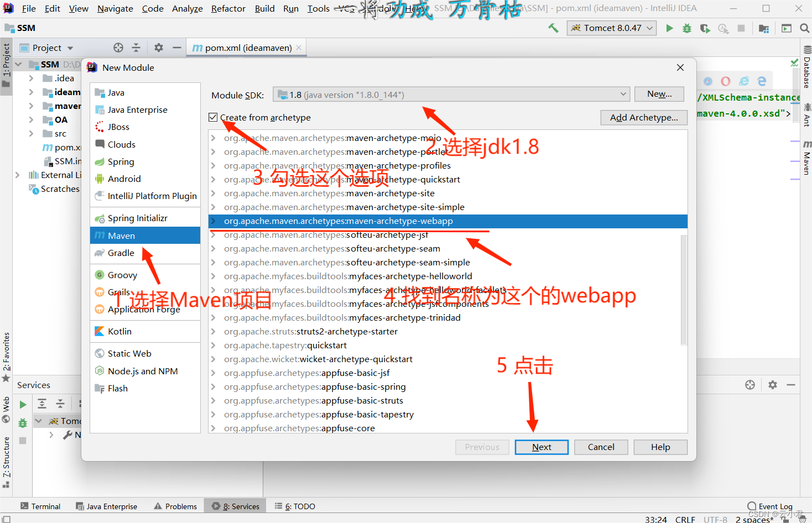This screenshot has width=812, height=523.
Task: Open the Problems tool window tab
Action: click(x=175, y=506)
